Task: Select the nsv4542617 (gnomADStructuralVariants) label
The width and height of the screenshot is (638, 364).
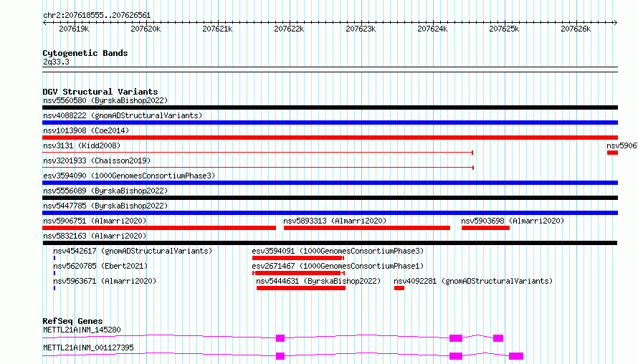Action: coord(133,251)
